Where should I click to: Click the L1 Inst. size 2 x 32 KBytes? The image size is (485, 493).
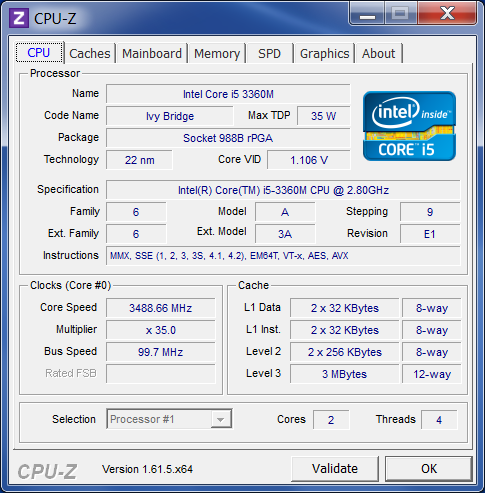345,330
